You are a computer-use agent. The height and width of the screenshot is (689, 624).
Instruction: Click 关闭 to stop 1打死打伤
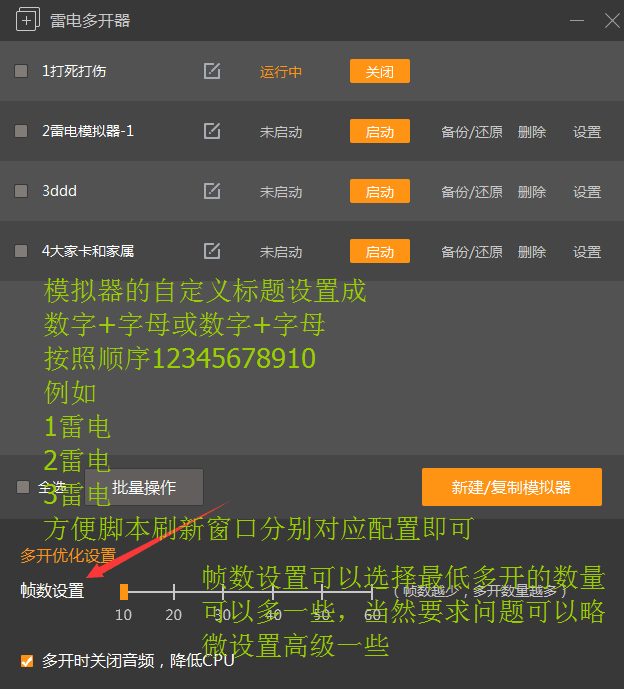point(380,71)
